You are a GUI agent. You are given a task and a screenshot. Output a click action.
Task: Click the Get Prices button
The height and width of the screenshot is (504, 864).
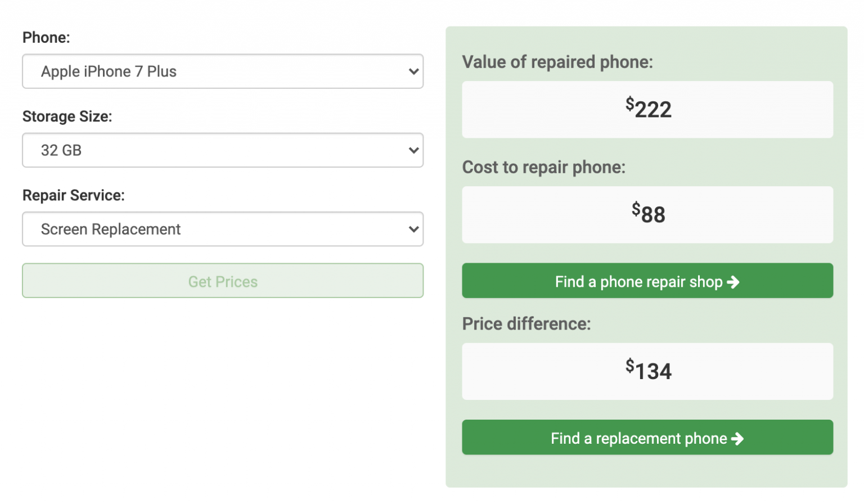[223, 281]
